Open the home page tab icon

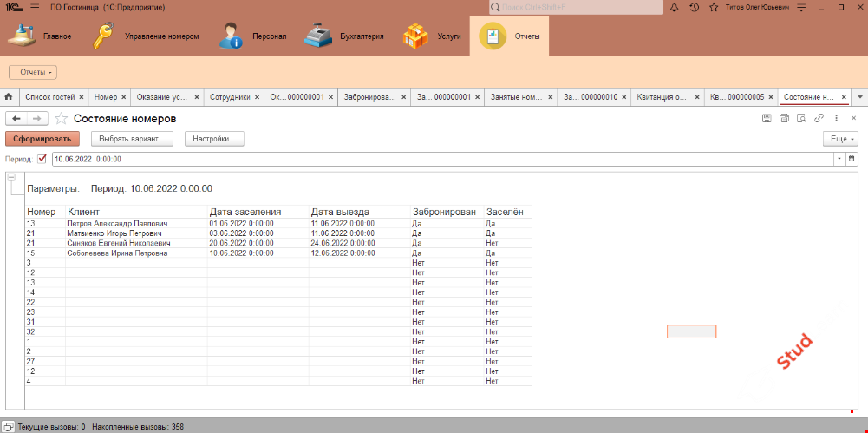click(x=9, y=96)
